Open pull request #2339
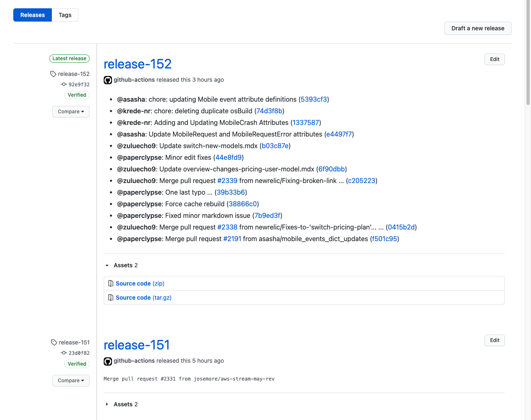Screen dimensions: 531x420 click(x=227, y=181)
